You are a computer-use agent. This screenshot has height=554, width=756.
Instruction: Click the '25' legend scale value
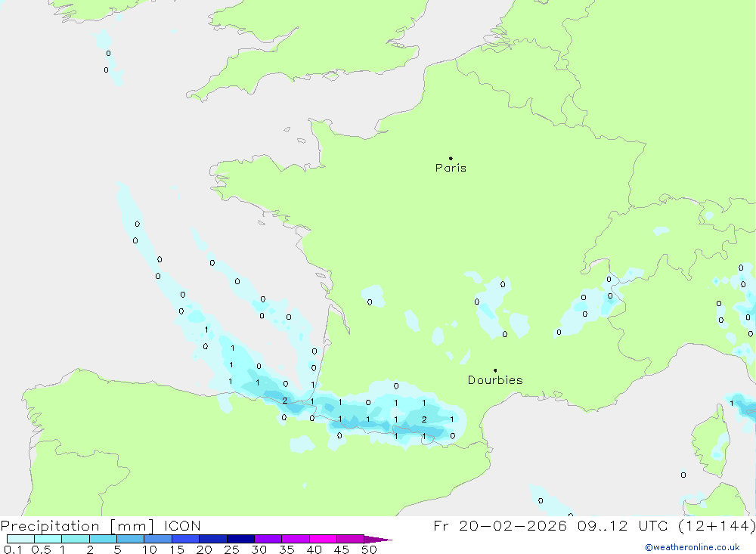click(231, 549)
